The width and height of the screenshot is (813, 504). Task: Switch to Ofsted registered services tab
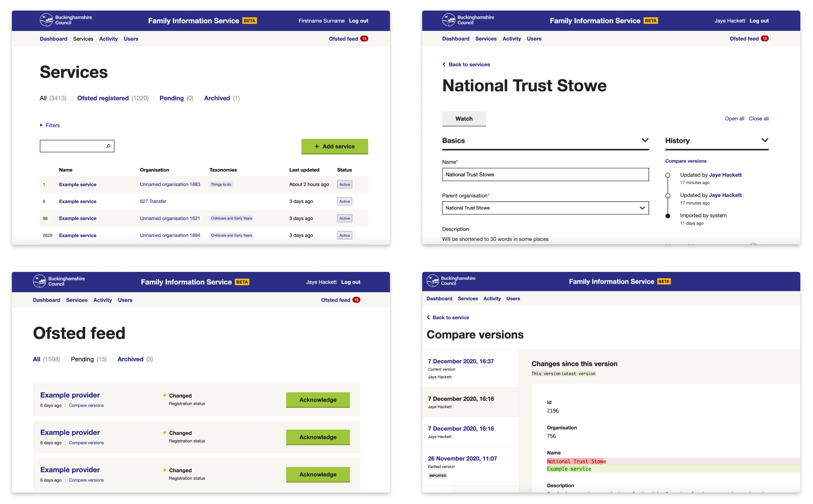pos(103,98)
